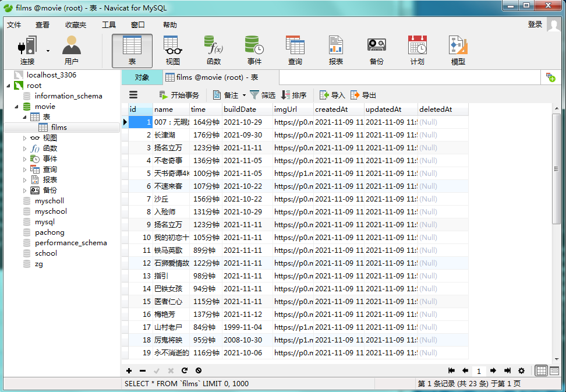Screen dimensions: 566x392
Task: Open the 帮助 menu
Action: pyautogui.click(x=169, y=25)
